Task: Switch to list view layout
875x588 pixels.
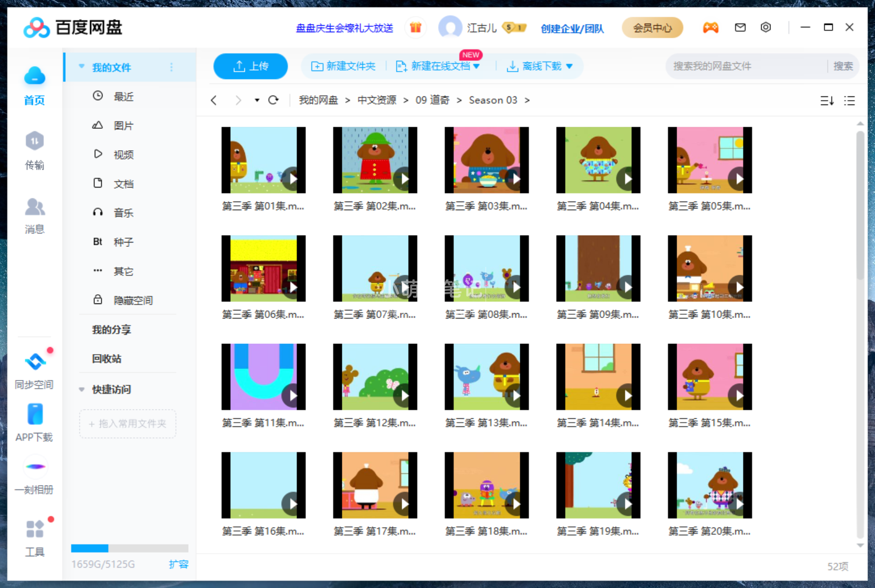Action: point(849,100)
